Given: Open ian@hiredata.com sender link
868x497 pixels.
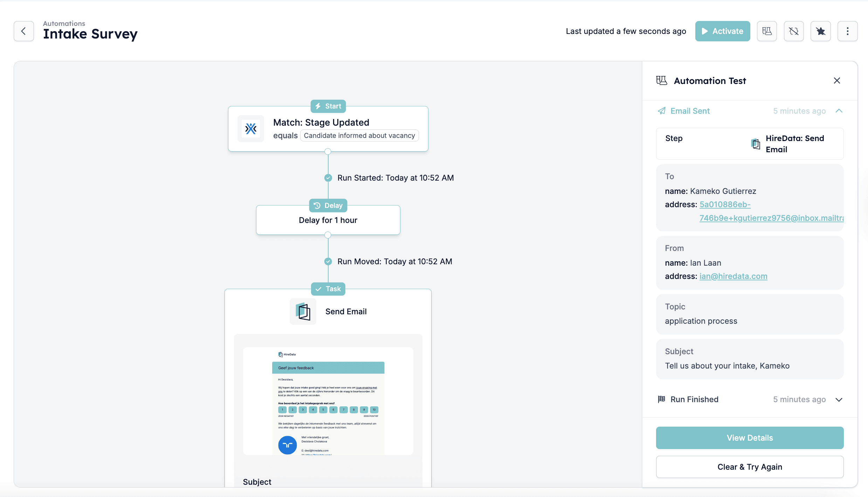Looking at the screenshot, I should point(733,276).
